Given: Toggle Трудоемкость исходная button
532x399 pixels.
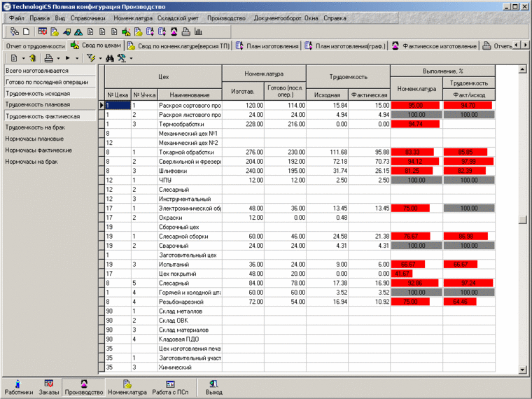Looking at the screenshot, I should [50, 93].
